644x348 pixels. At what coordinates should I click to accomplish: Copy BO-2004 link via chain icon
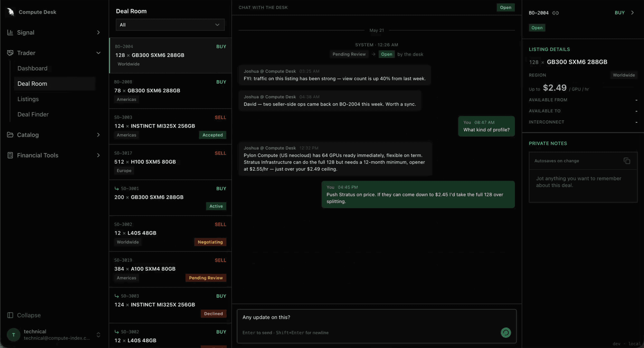pos(555,13)
